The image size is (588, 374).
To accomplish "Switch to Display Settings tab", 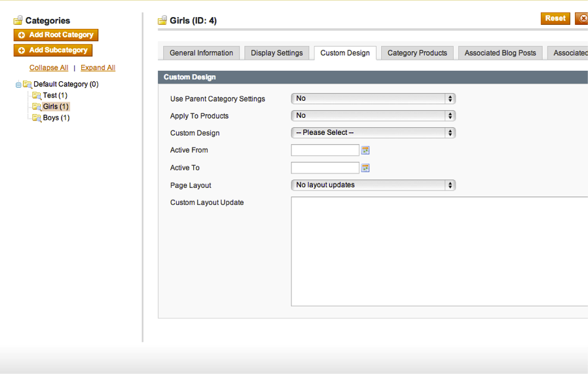I will [277, 53].
